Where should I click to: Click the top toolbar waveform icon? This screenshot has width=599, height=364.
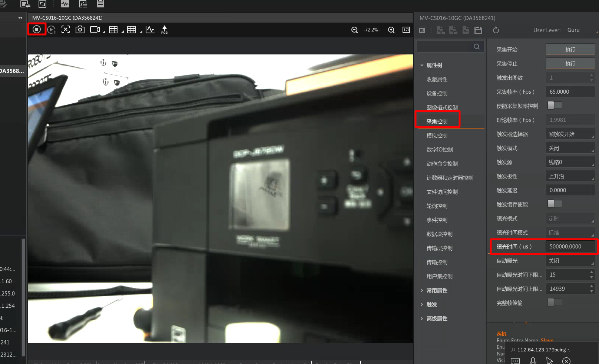pos(65,4)
